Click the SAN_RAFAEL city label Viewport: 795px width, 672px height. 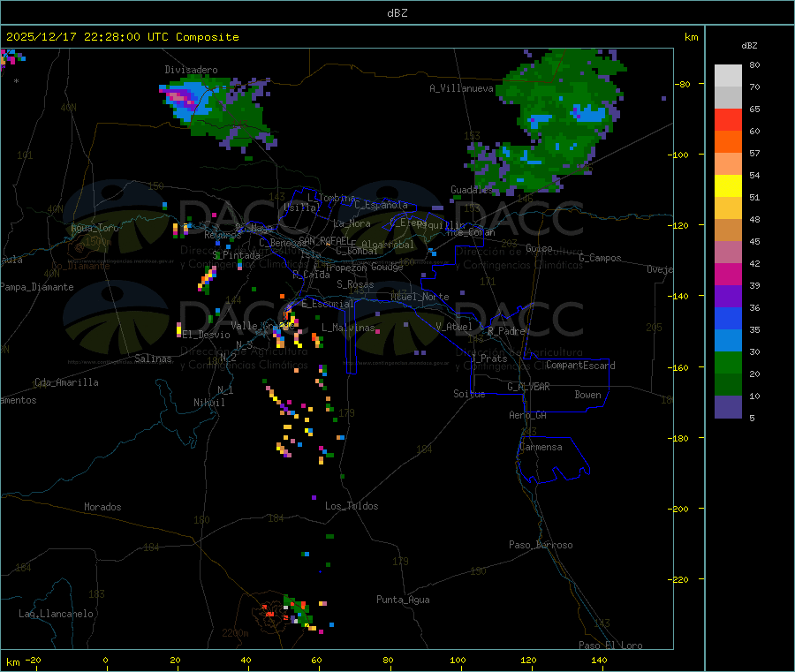324,240
